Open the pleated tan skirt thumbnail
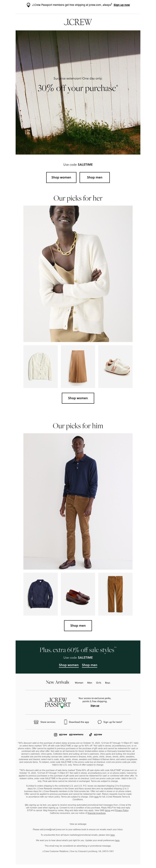 pyautogui.click(x=78, y=366)
